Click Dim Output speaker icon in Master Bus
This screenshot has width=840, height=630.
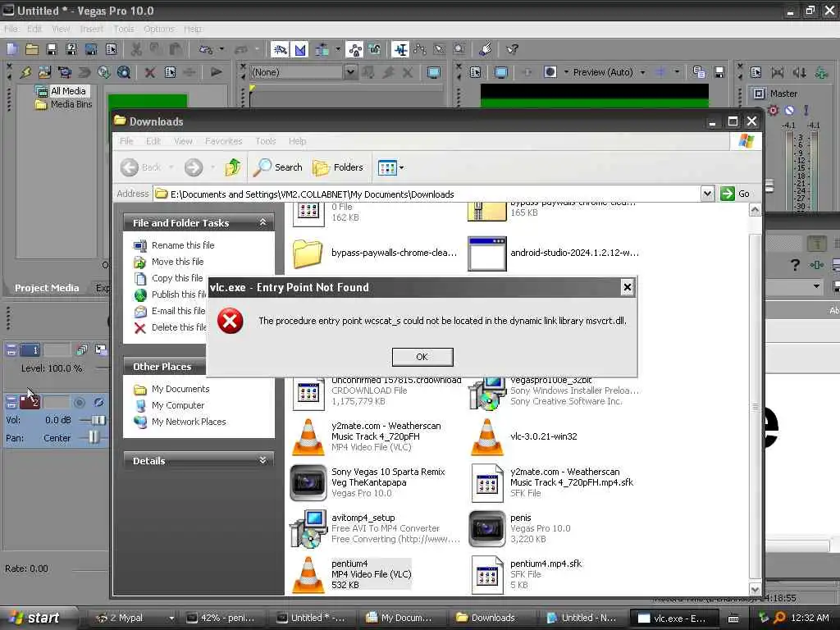click(799, 72)
